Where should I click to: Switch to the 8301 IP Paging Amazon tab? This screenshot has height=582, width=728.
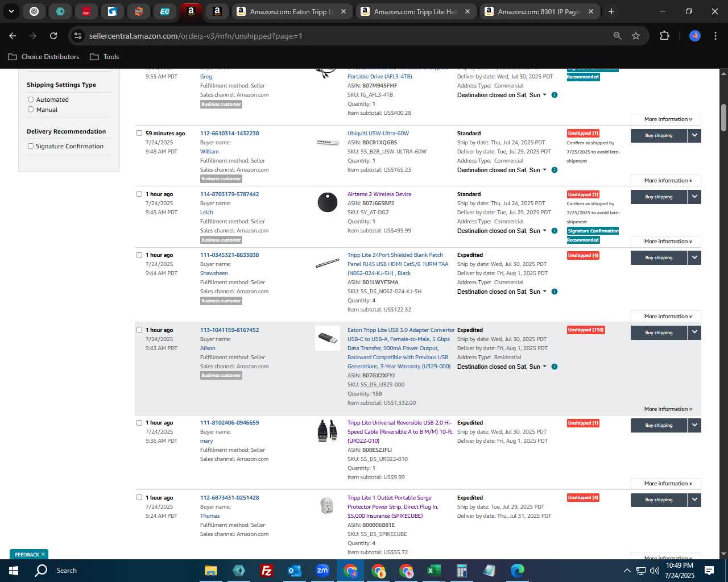pos(540,11)
